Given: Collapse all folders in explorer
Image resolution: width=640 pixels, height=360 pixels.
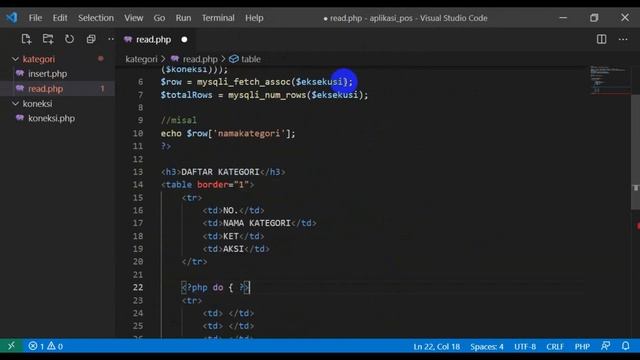Looking at the screenshot, I should pyautogui.click(x=91, y=39).
